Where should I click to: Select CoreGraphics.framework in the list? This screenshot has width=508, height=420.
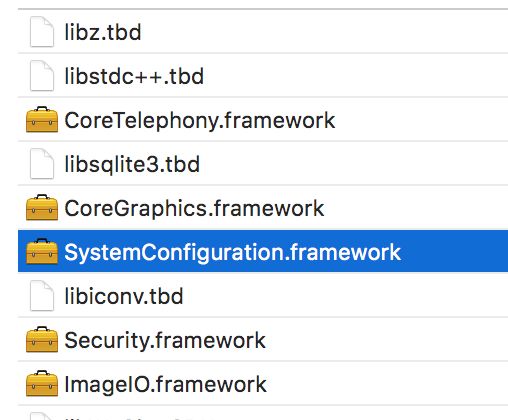(263, 207)
